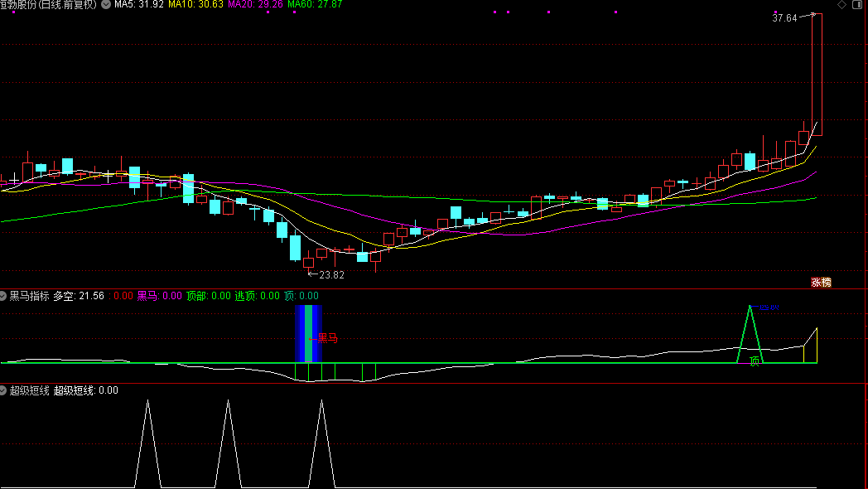This screenshot has width=868, height=489.
Task: Click the 黑马指标 indicator name label
Action: pos(29,296)
